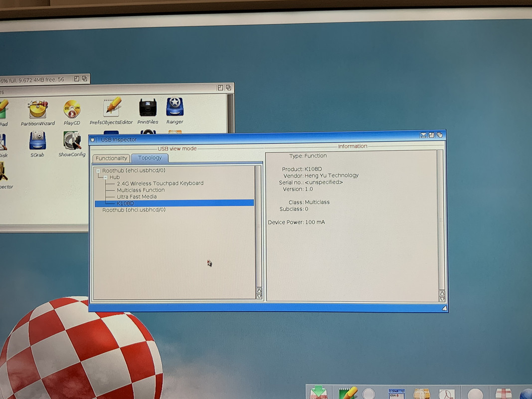Select 2.4G Wireless Touchpad Keyboard device
532x399 pixels.
pos(160,183)
